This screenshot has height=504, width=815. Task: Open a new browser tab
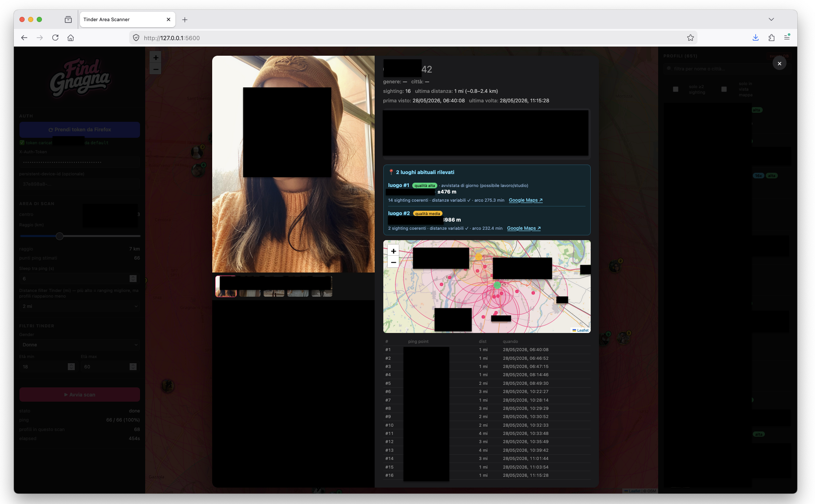pyautogui.click(x=185, y=19)
